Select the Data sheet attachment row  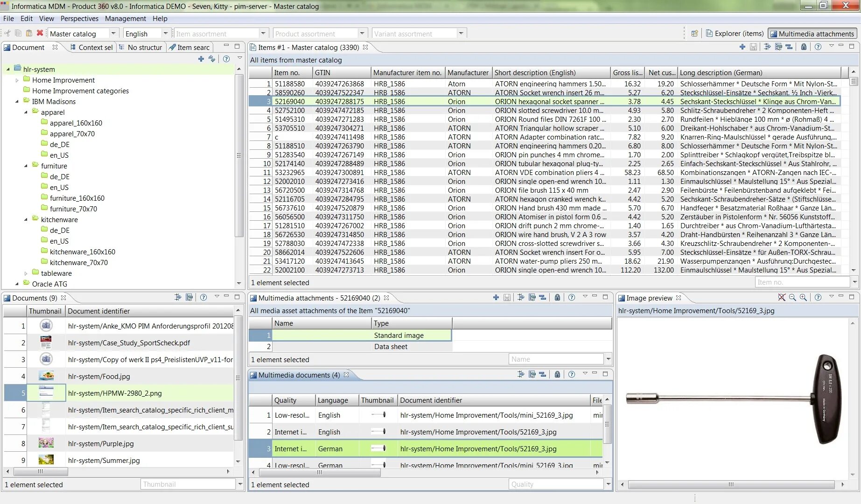(350, 347)
